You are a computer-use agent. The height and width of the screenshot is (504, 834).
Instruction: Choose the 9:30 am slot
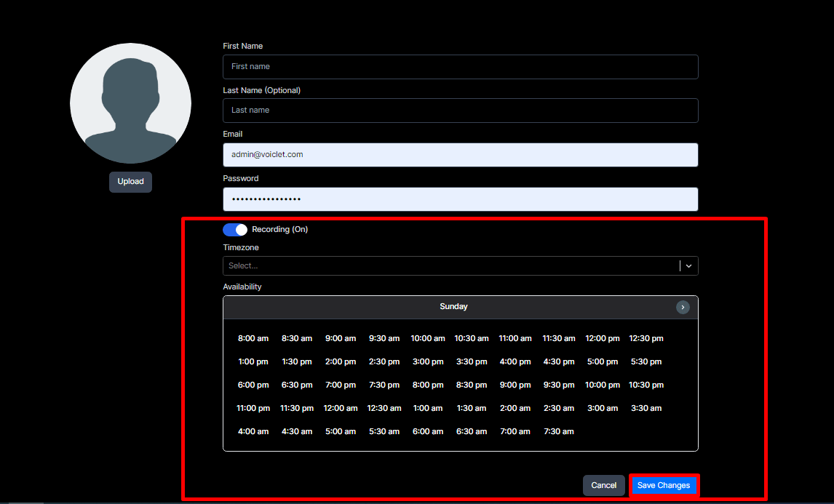coord(384,339)
